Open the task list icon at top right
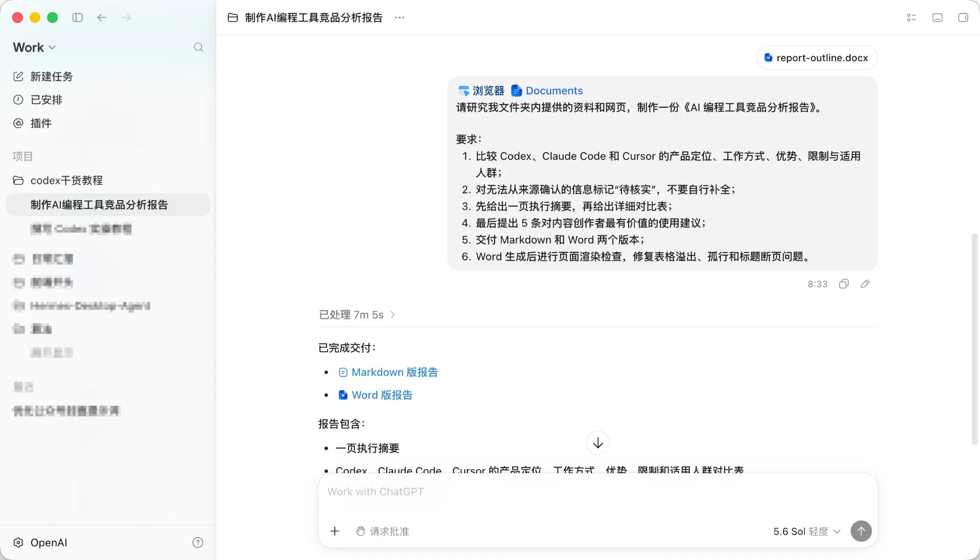The image size is (980, 560). click(x=912, y=18)
